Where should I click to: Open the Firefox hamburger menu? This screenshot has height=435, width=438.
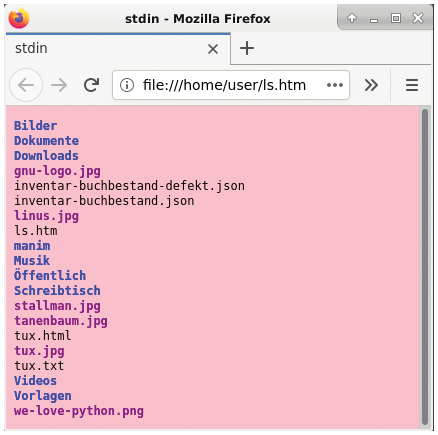[412, 85]
